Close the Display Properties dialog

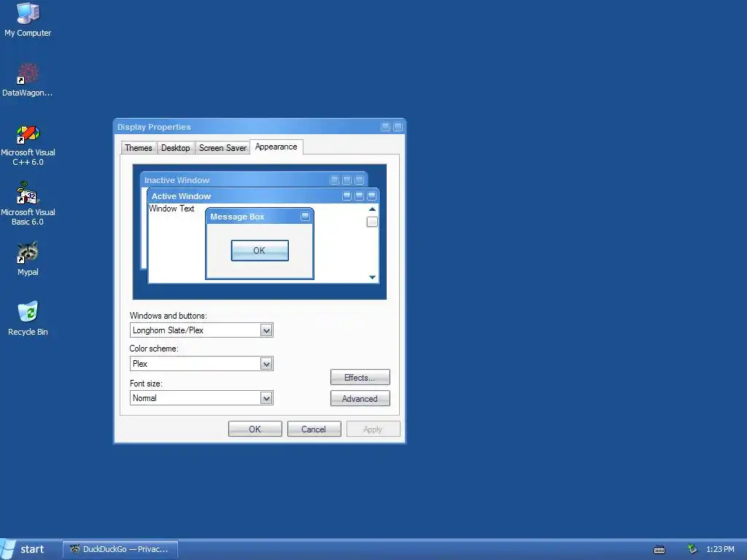[398, 127]
